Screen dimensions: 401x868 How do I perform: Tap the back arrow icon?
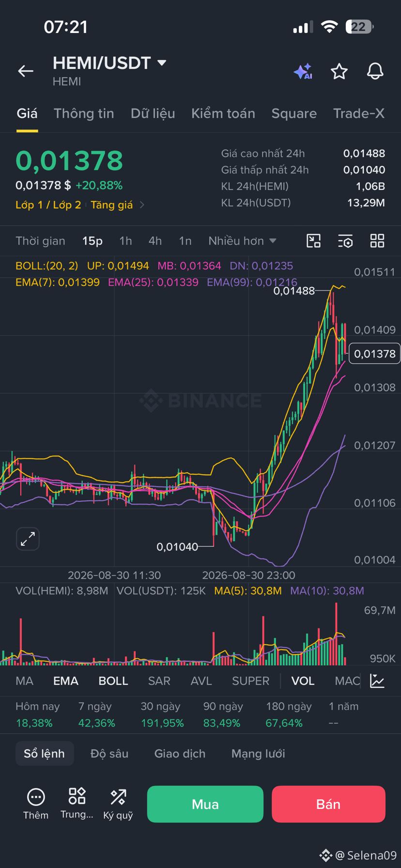26,71
